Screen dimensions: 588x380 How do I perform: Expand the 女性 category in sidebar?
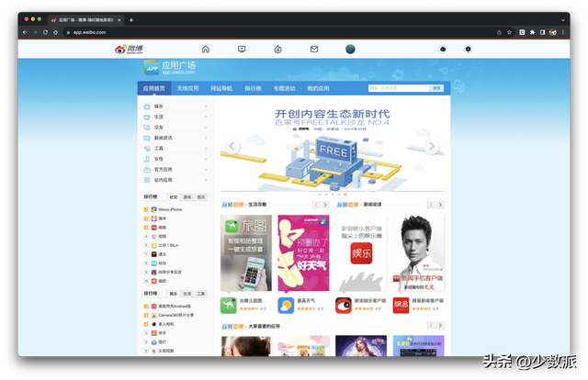click(x=175, y=159)
